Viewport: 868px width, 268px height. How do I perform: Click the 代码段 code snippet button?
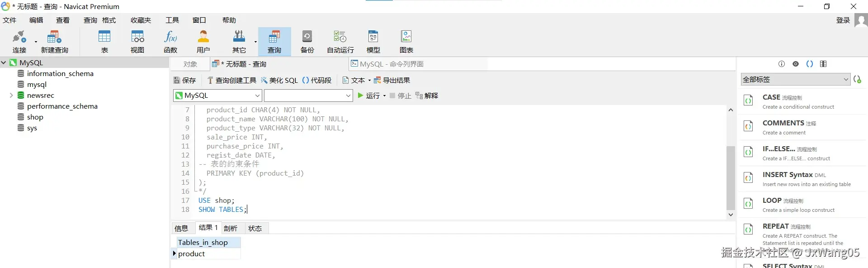point(316,80)
